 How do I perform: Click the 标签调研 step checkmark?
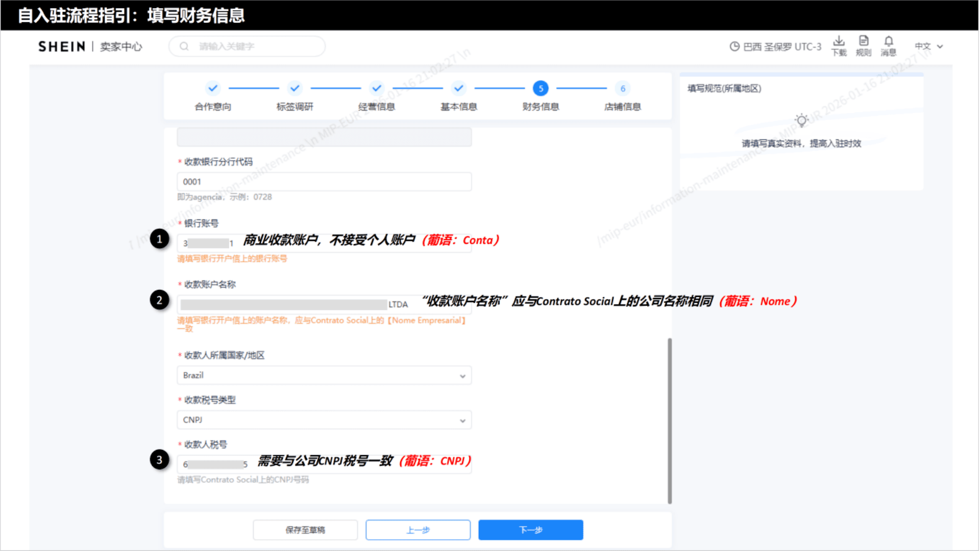click(x=295, y=88)
